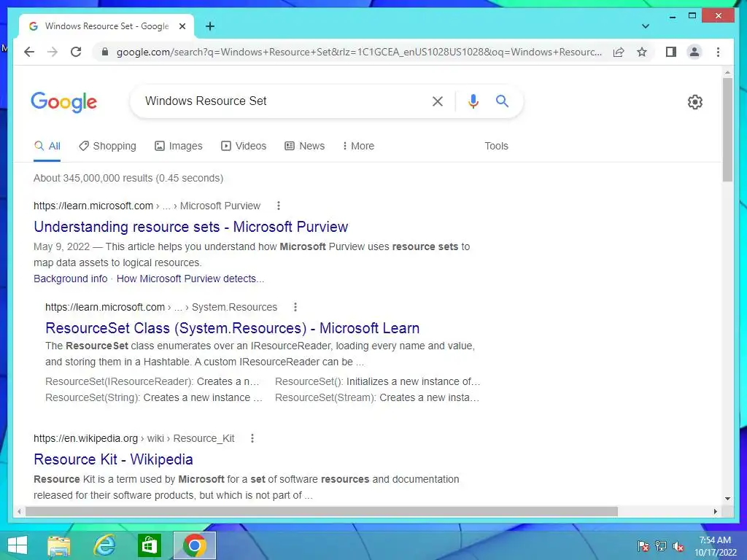The image size is (747, 560).
Task: Clear the search box text
Action: [438, 101]
